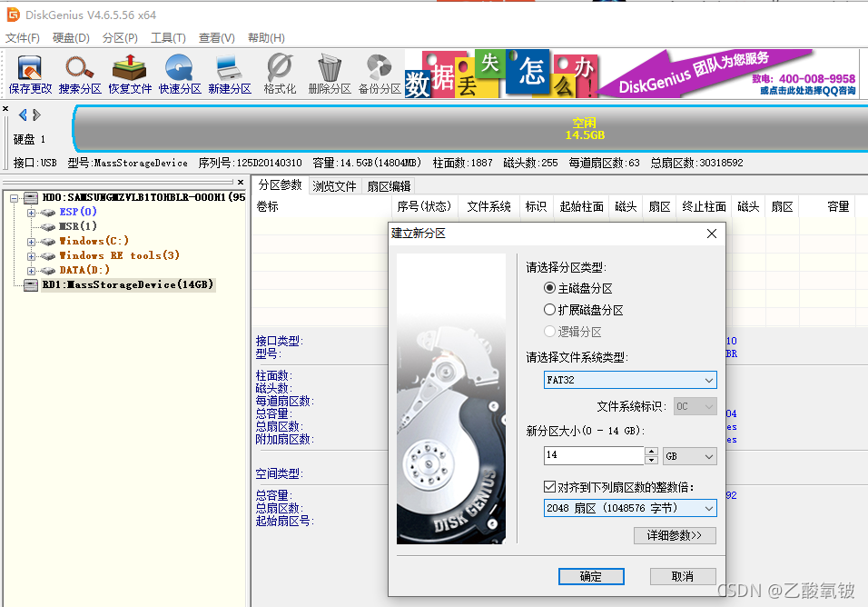
Task: Click the 卷标 column header
Action: pyautogui.click(x=321, y=206)
